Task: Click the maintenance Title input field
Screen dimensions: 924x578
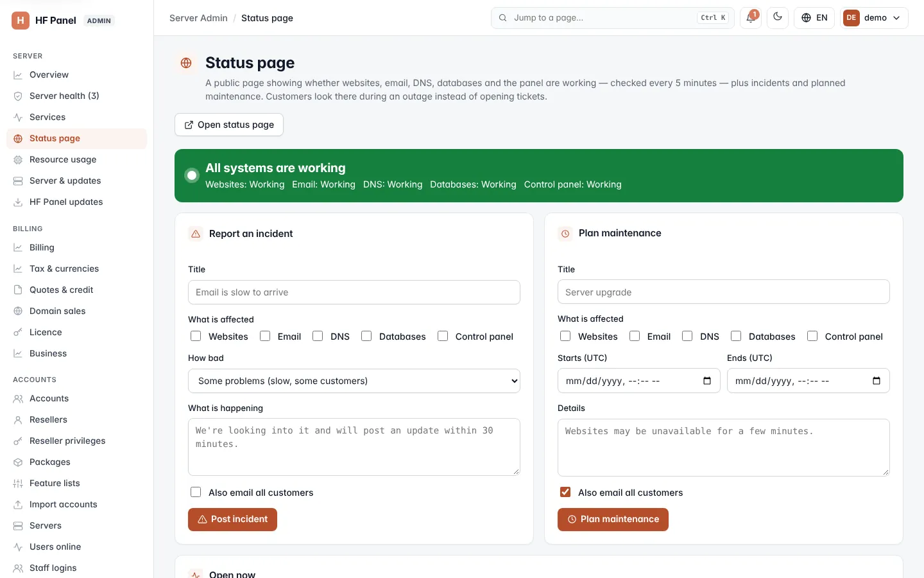Action: tap(724, 292)
